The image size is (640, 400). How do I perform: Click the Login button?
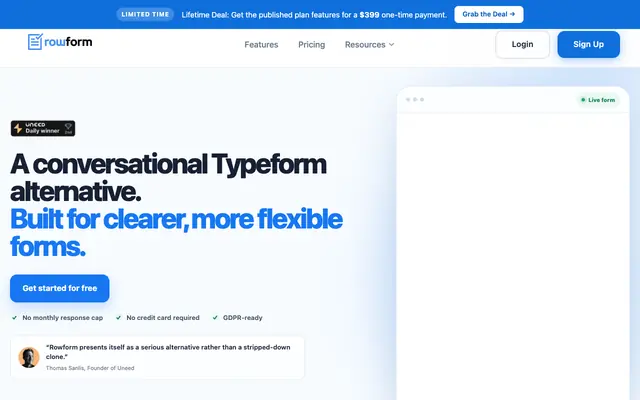pos(522,44)
